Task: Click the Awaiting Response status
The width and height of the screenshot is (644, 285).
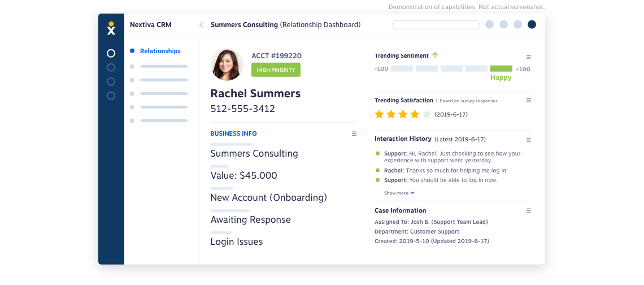Action: point(250,219)
